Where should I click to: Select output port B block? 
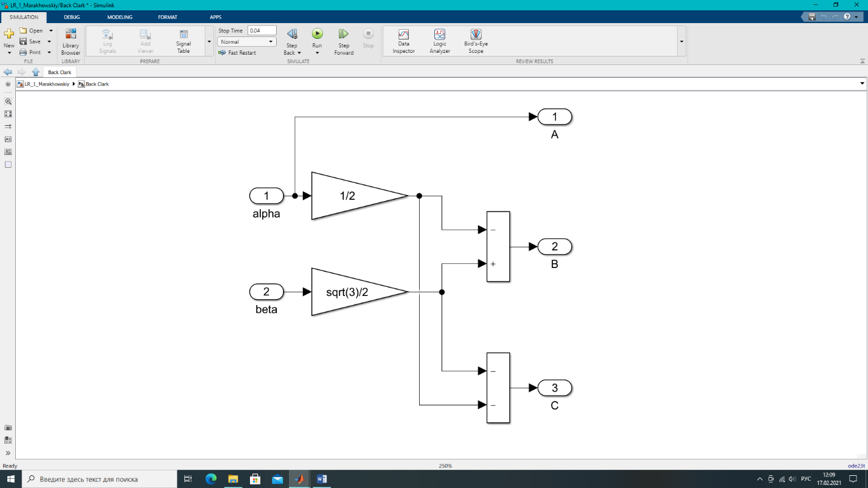(555, 247)
